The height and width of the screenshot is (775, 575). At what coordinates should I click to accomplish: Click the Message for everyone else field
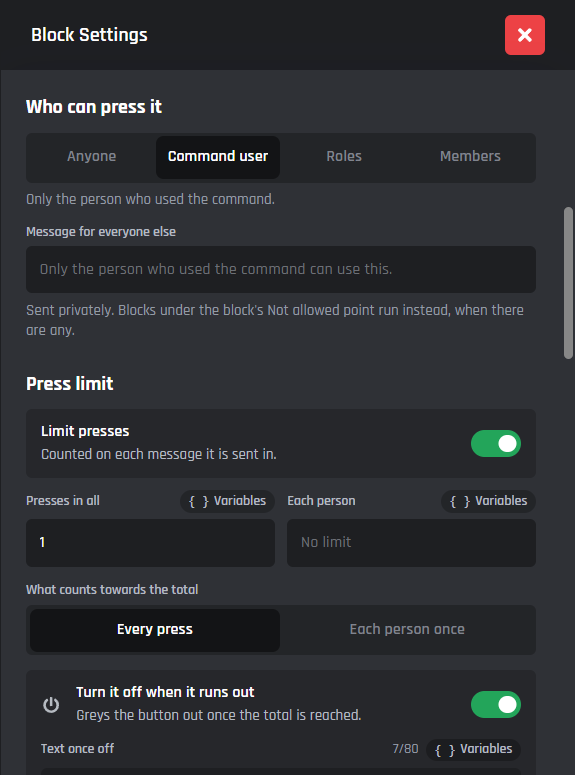click(x=281, y=269)
